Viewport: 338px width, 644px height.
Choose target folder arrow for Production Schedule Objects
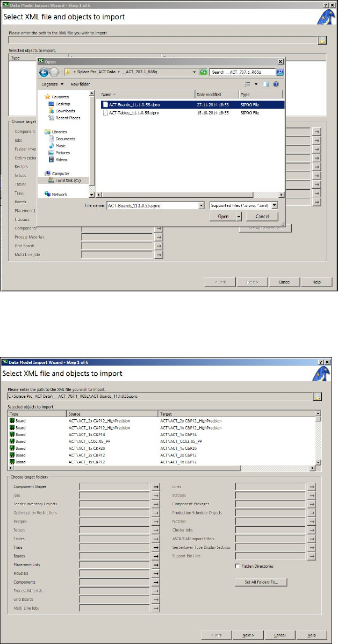(312, 513)
